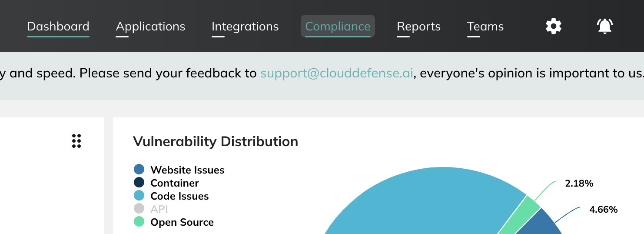
Task: Click the Container dark navy legend dot
Action: (x=139, y=182)
